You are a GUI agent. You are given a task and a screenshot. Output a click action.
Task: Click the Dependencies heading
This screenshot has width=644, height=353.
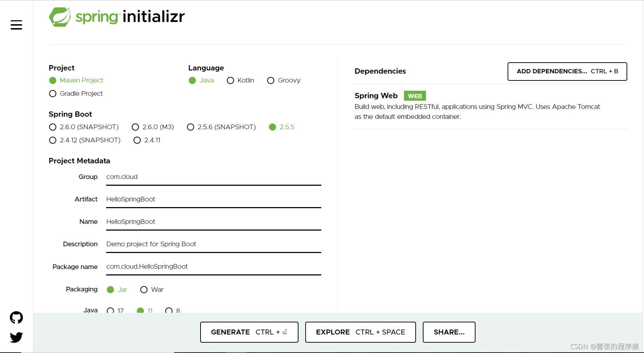point(380,71)
